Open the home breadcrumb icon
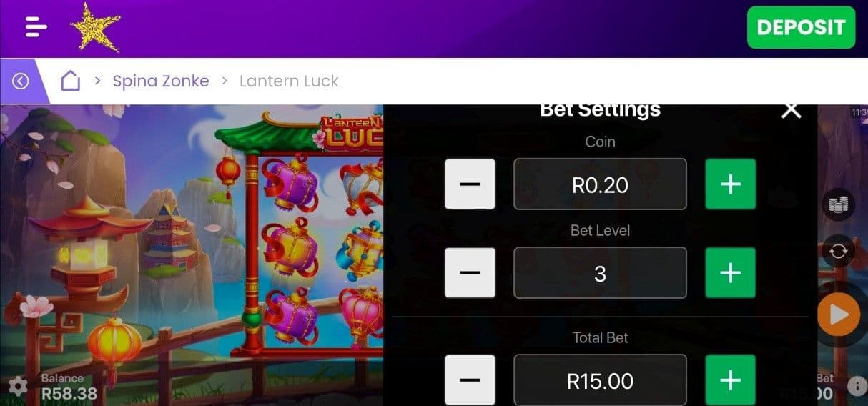The height and width of the screenshot is (406, 868). (70, 81)
